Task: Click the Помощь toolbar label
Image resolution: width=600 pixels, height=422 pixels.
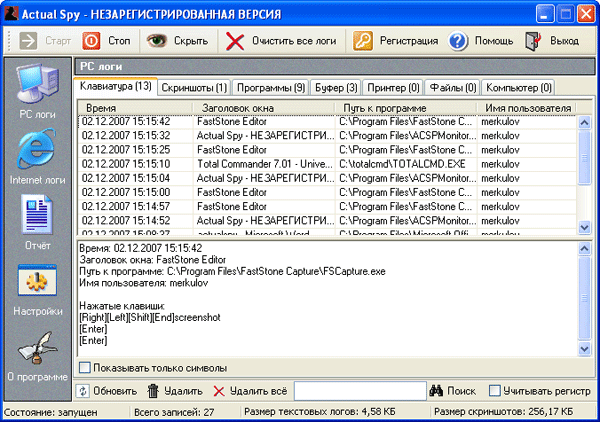Action: pyautogui.click(x=494, y=41)
